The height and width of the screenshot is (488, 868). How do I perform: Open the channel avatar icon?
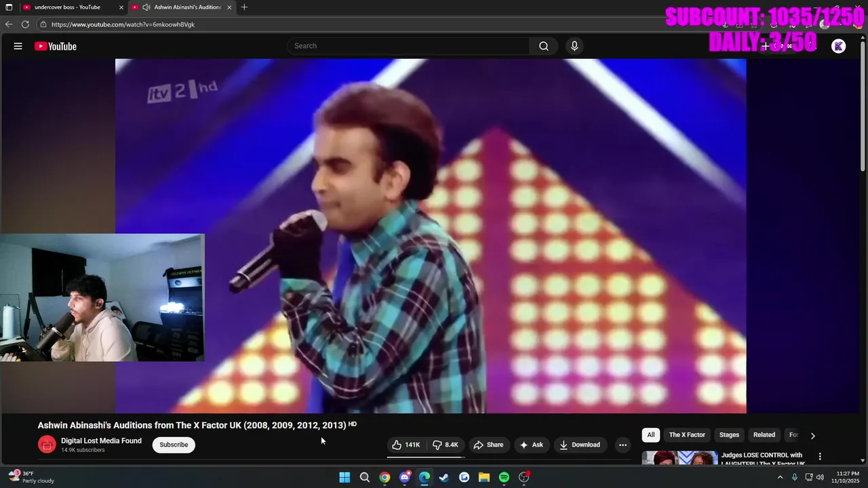tap(47, 445)
